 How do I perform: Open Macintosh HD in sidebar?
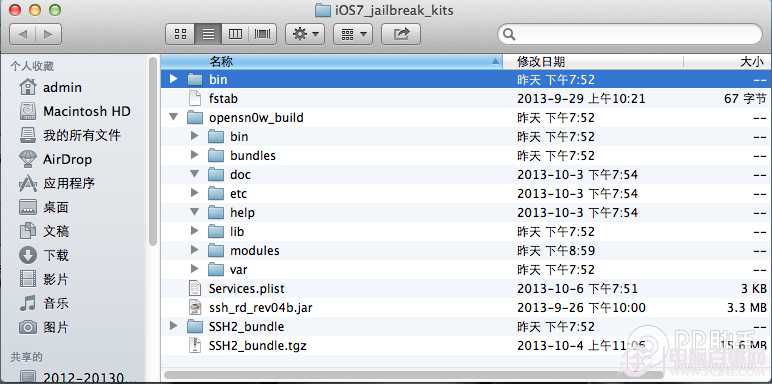tap(75, 111)
